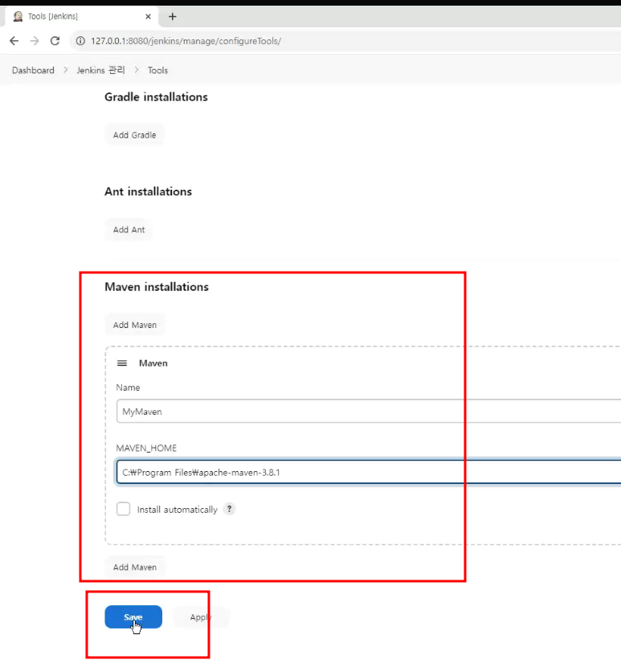Click the lower Add Maven button
Image resolution: width=621 pixels, height=672 pixels.
tap(135, 567)
